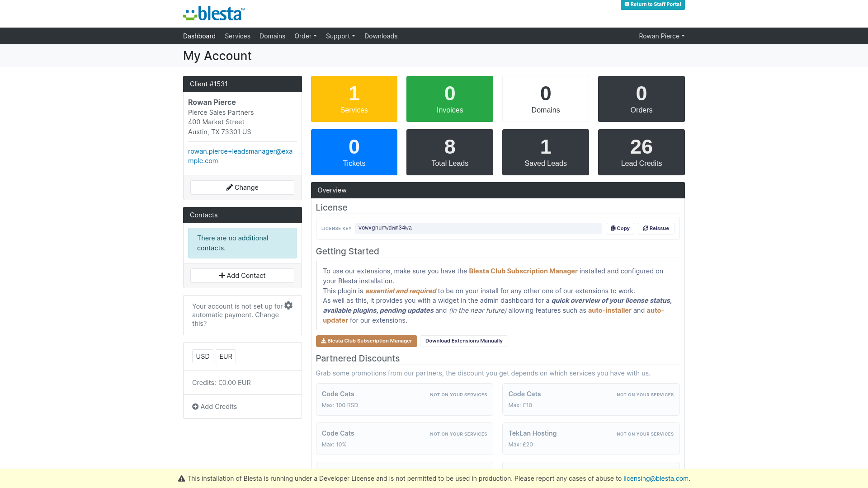868x488 pixels.
Task: Click the rowan.pierce email address link
Action: (x=240, y=156)
